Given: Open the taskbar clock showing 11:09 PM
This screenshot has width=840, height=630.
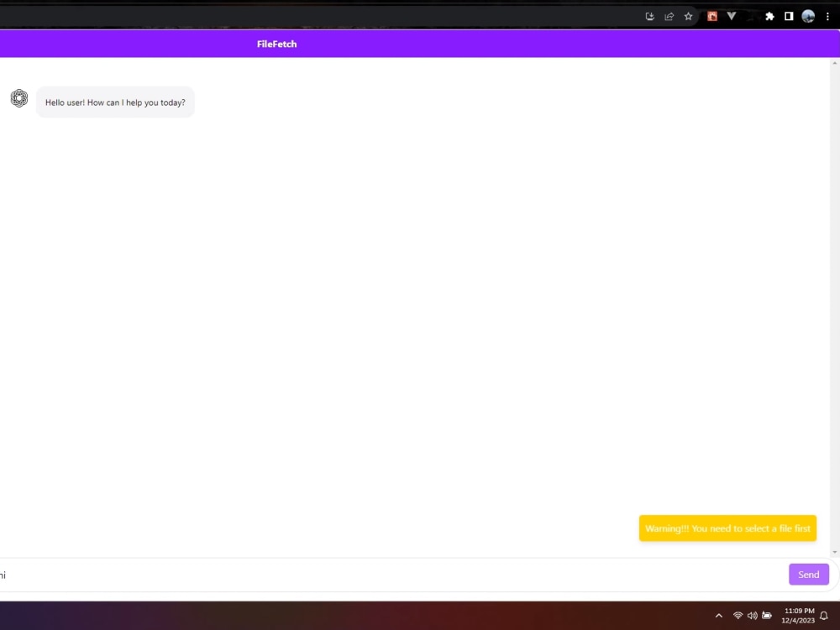Looking at the screenshot, I should pos(798,616).
